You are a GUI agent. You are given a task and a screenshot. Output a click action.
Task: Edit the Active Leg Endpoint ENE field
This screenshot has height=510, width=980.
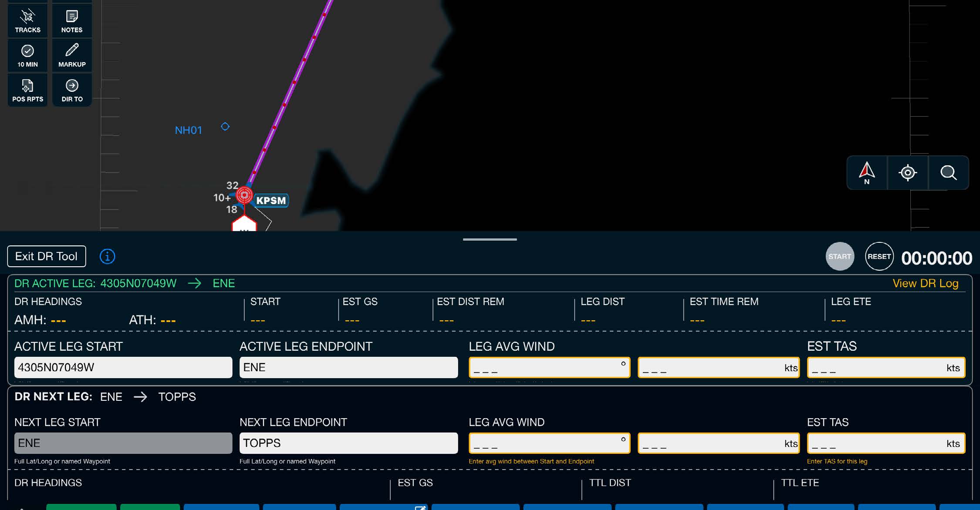(348, 367)
